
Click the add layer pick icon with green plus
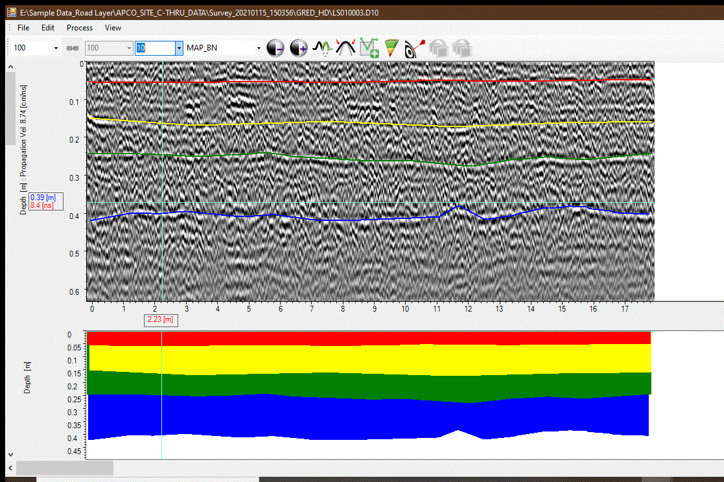(369, 48)
